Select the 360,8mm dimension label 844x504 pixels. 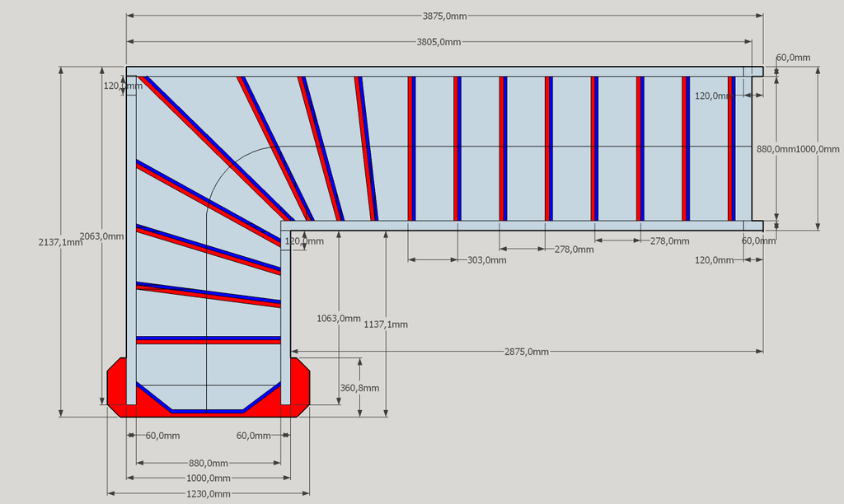click(x=359, y=388)
